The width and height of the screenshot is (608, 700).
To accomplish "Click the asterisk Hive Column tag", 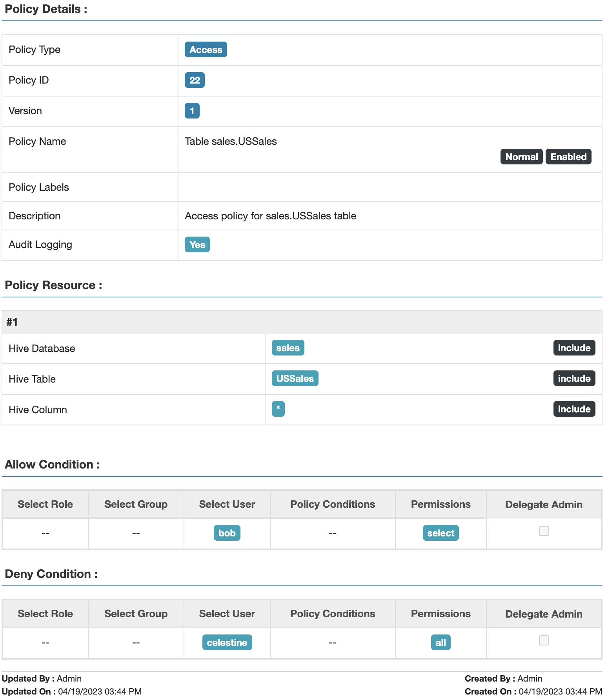I will click(278, 409).
